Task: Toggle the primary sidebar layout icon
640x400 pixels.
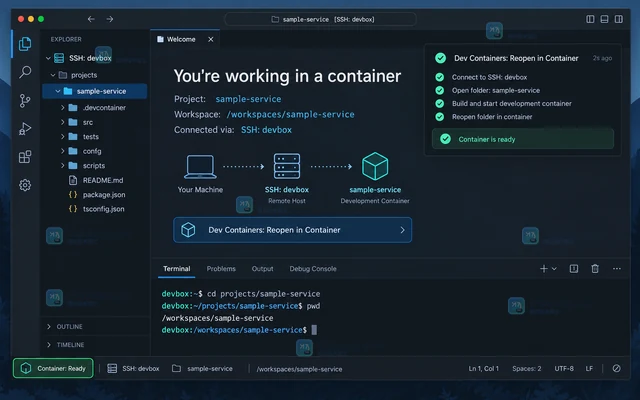Action: (590, 19)
